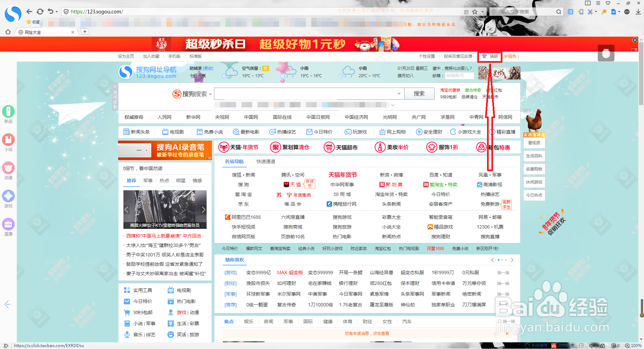Click the QR code icon in address bar

click(x=466, y=12)
